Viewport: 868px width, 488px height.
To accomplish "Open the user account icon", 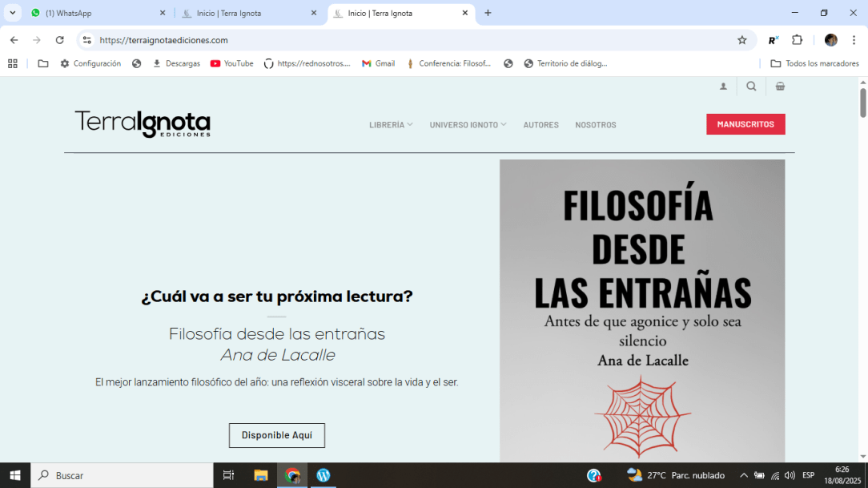I will 724,87.
